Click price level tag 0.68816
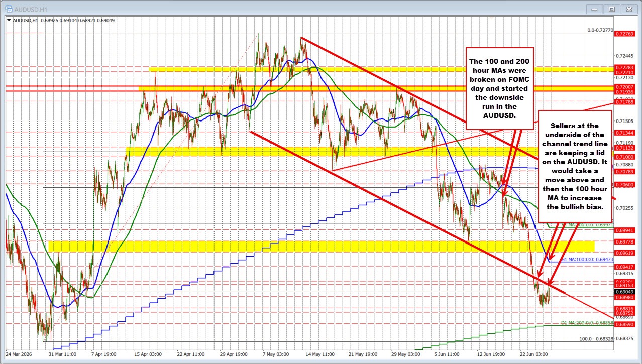The image size is (642, 364). 624,308
